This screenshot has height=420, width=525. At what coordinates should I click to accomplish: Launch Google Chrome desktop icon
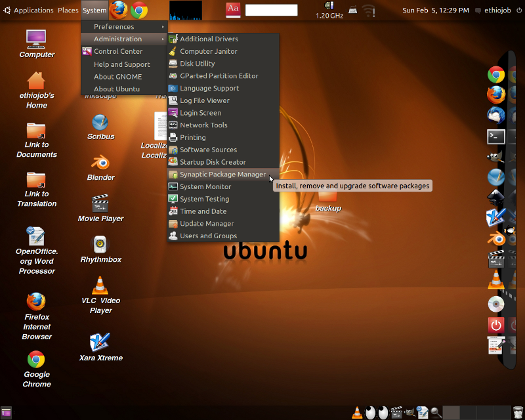(37, 369)
